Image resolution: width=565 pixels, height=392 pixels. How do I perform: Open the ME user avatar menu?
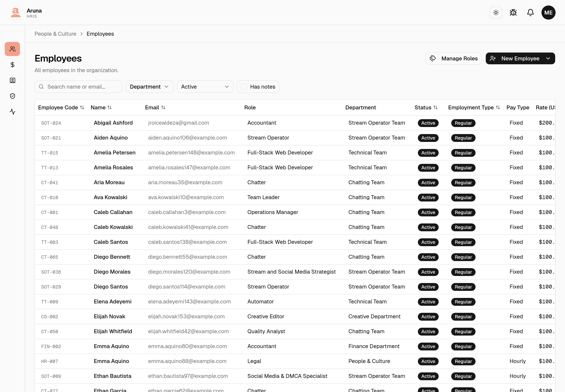coord(548,13)
